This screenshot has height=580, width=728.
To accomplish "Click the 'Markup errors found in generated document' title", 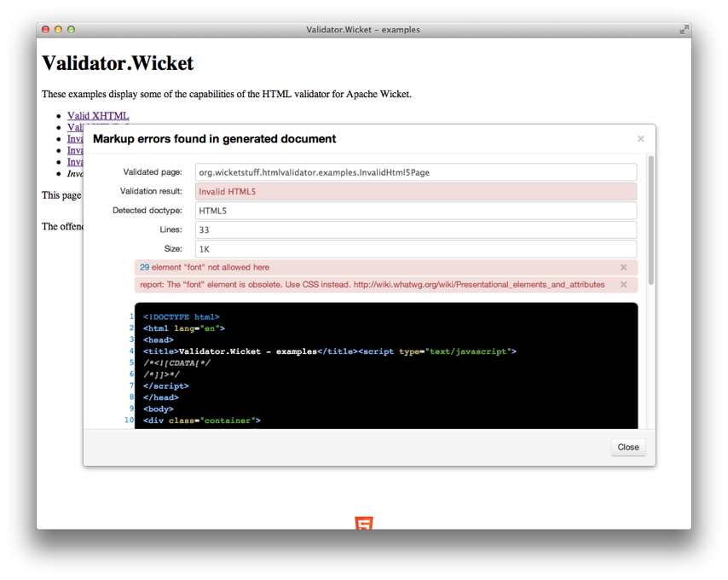I will (x=215, y=139).
